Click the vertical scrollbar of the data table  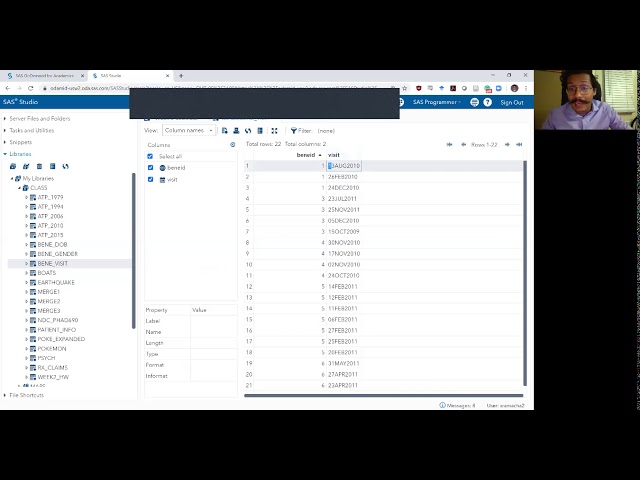pyautogui.click(x=525, y=273)
